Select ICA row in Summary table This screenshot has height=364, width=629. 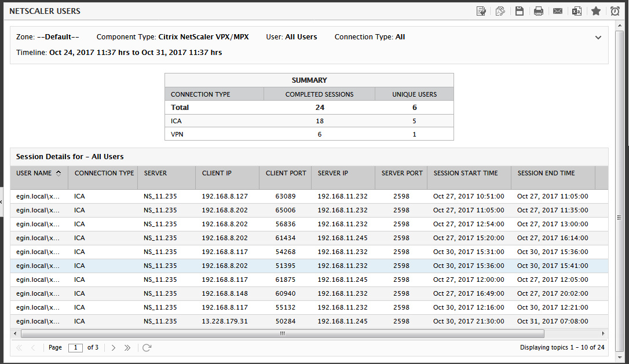309,121
